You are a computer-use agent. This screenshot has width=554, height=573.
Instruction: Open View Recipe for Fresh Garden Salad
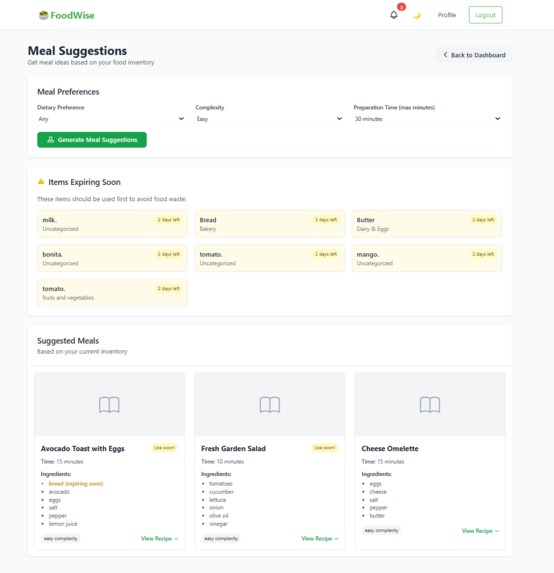[320, 538]
